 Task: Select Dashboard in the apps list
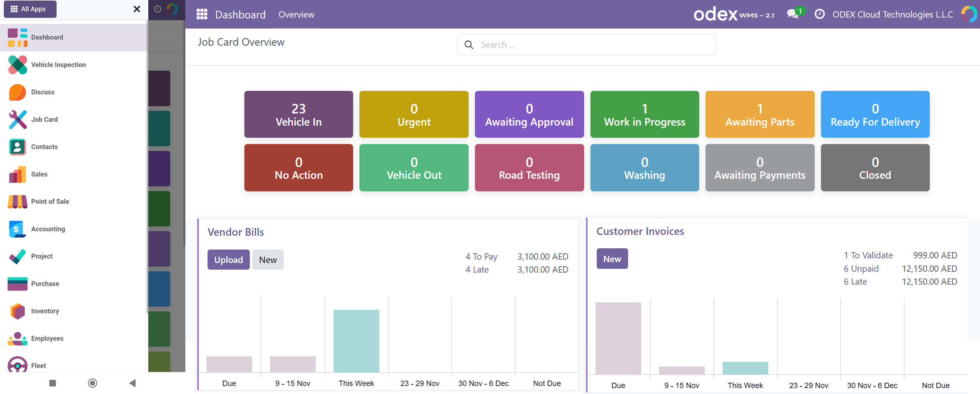[47, 37]
